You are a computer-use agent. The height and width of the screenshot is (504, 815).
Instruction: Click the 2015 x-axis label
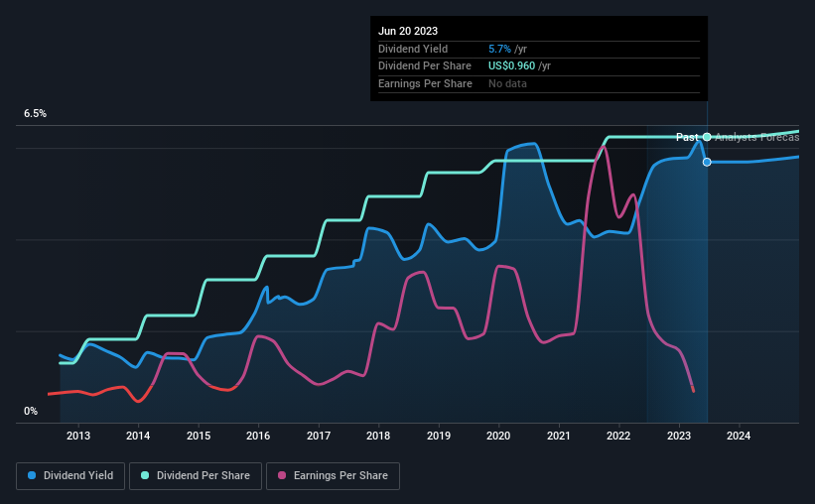tap(199, 436)
